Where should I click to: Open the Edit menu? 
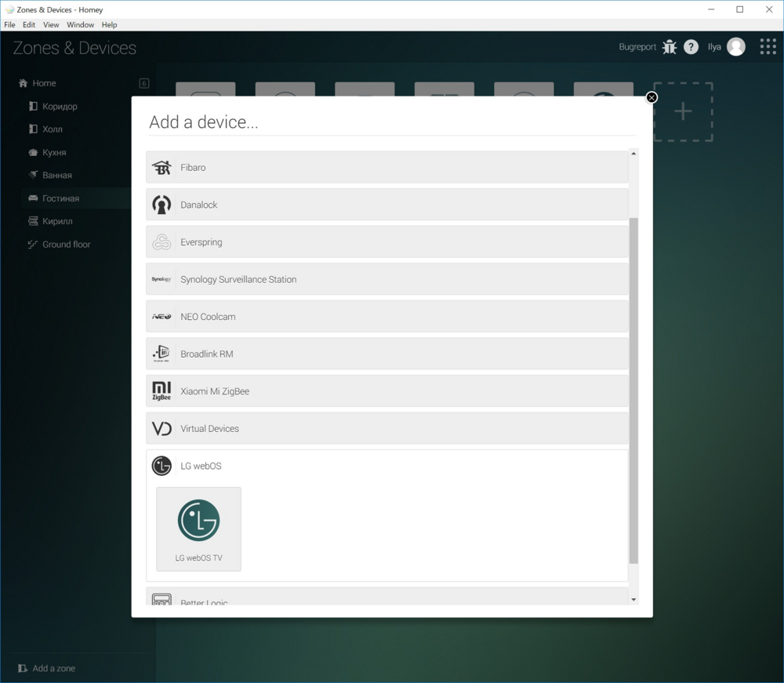pyautogui.click(x=29, y=24)
